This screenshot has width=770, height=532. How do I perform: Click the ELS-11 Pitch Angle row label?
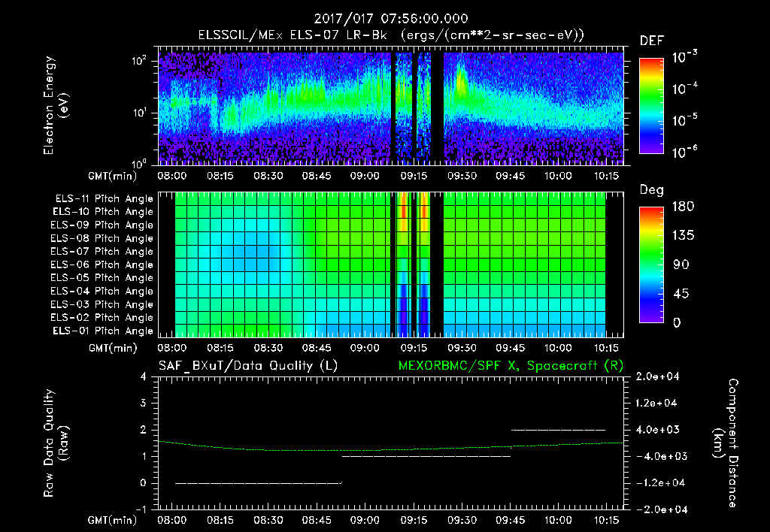pyautogui.click(x=104, y=199)
